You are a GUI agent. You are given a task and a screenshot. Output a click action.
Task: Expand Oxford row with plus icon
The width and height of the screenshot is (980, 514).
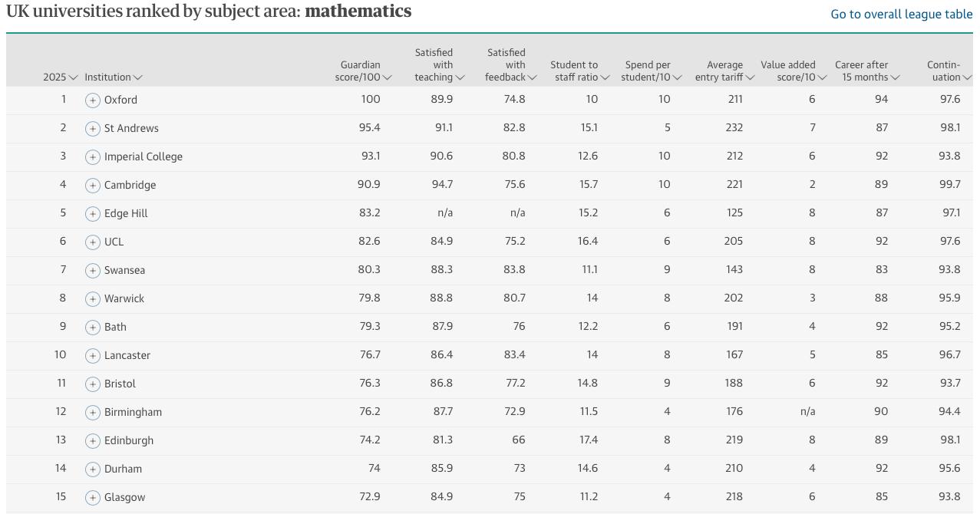[x=93, y=100]
